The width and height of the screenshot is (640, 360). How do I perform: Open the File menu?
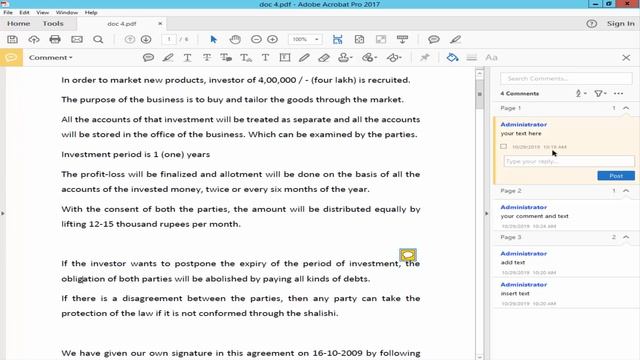click(x=8, y=13)
